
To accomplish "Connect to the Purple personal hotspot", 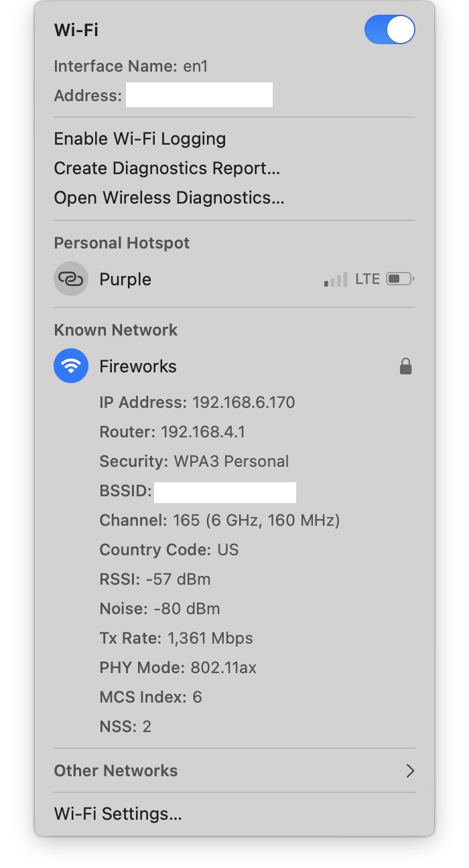I will click(x=125, y=279).
